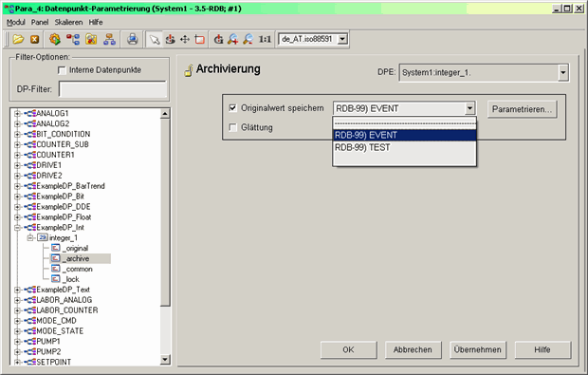This screenshot has width=588, height=375.
Task: Click the lock icon beside Archivierung
Action: (x=189, y=70)
